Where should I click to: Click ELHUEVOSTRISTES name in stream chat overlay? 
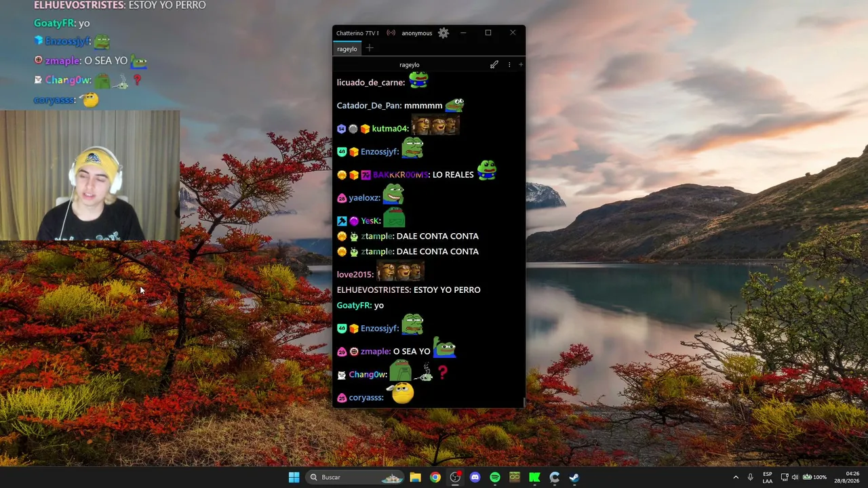pos(79,5)
